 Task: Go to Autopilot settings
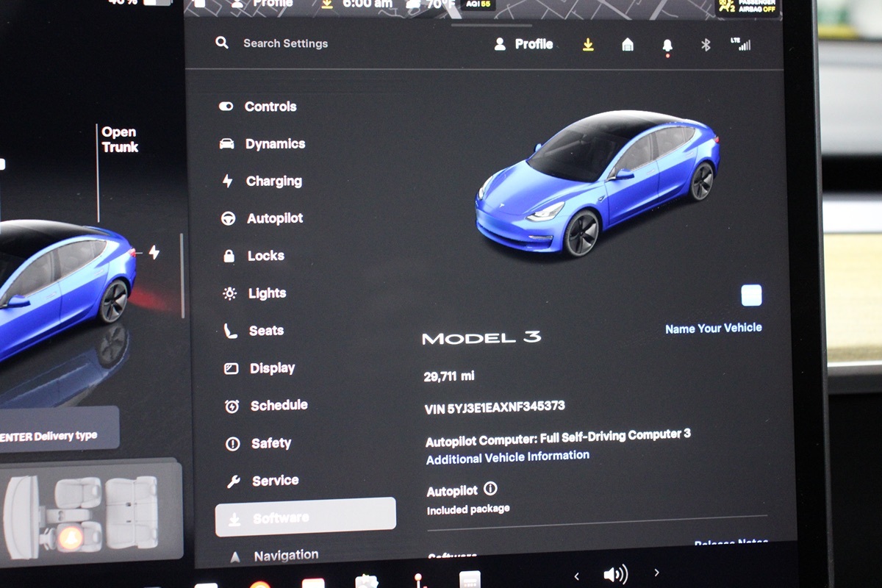coord(274,218)
